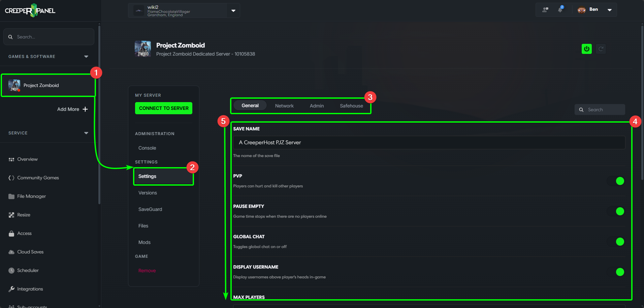Click the green server power button

tap(587, 49)
